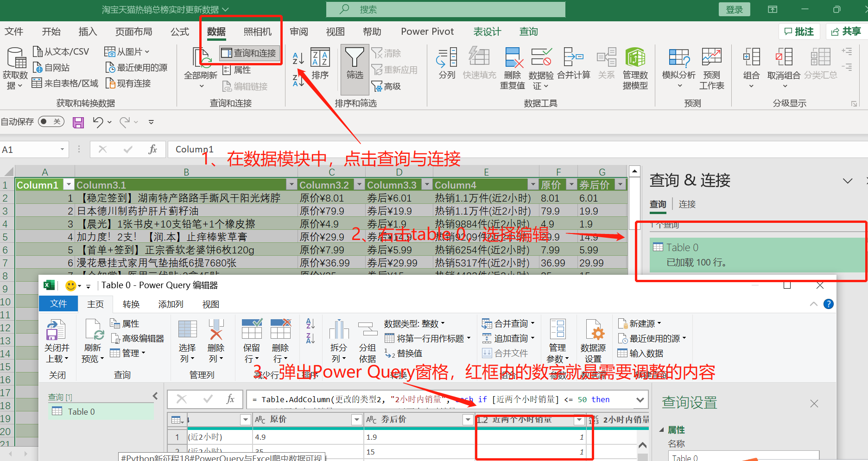Click the 登录 sign-in button
This screenshot has height=461, width=868.
click(x=734, y=10)
